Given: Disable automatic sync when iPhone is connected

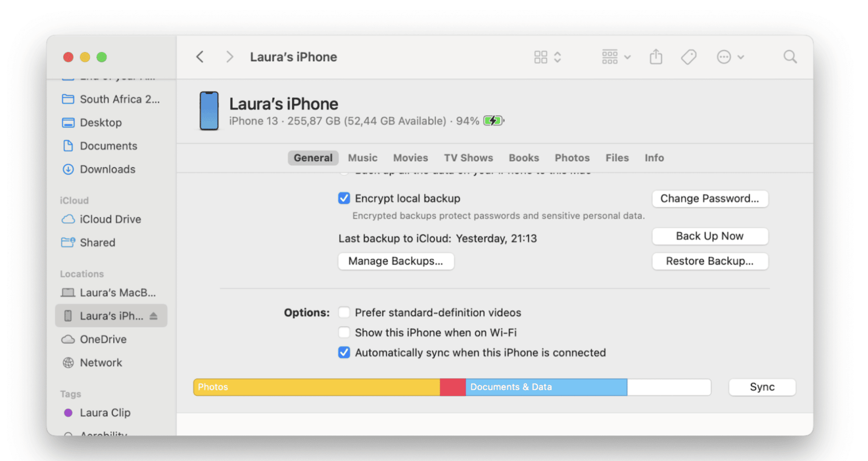Looking at the screenshot, I should [x=344, y=353].
